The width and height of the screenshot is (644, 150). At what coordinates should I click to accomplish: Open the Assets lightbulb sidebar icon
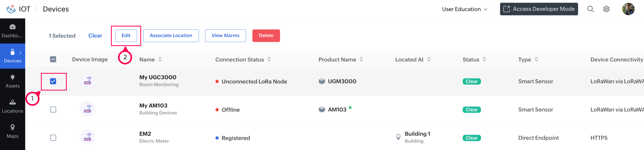tap(13, 77)
